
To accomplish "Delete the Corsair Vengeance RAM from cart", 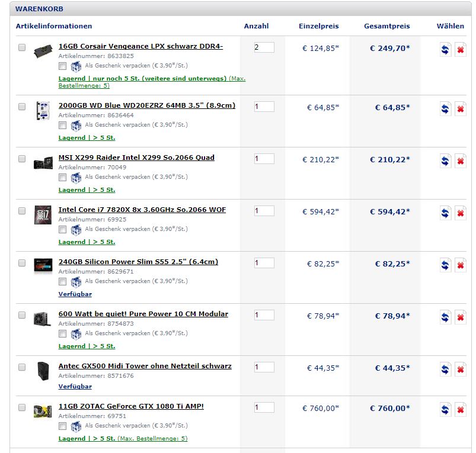I will [x=460, y=49].
